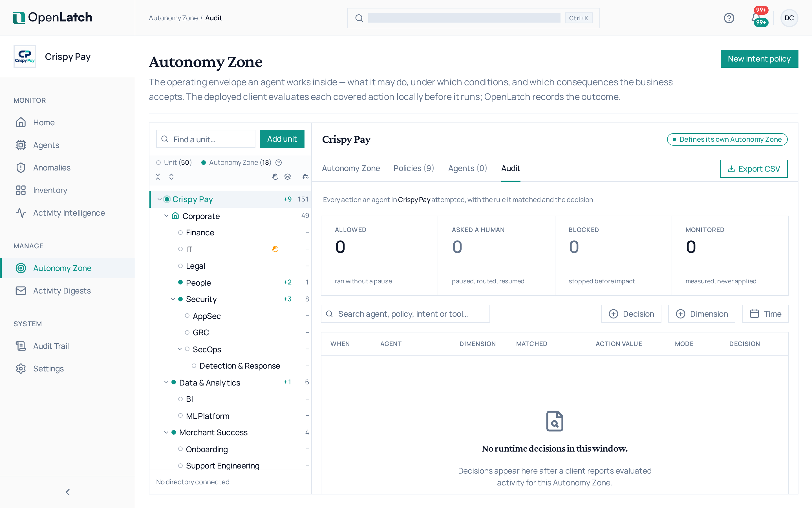This screenshot has width=812, height=508.
Task: Click help icon beside Autonomy Zone (18)
Action: point(279,163)
